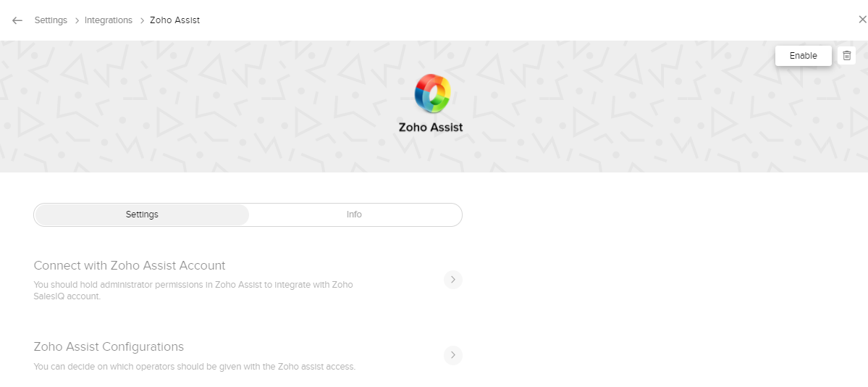Open the Connect with Zoho Assist Account heading
The height and width of the screenshot is (387, 868).
click(x=130, y=265)
